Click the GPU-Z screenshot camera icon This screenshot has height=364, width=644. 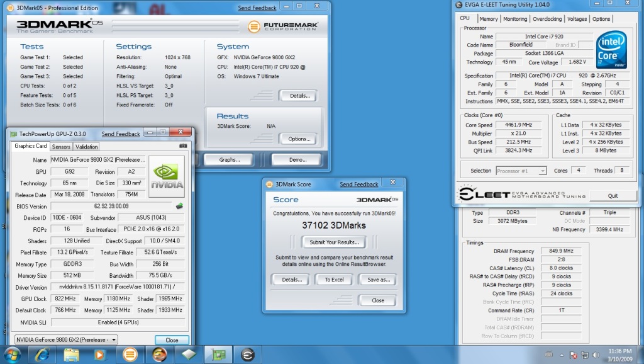(183, 146)
